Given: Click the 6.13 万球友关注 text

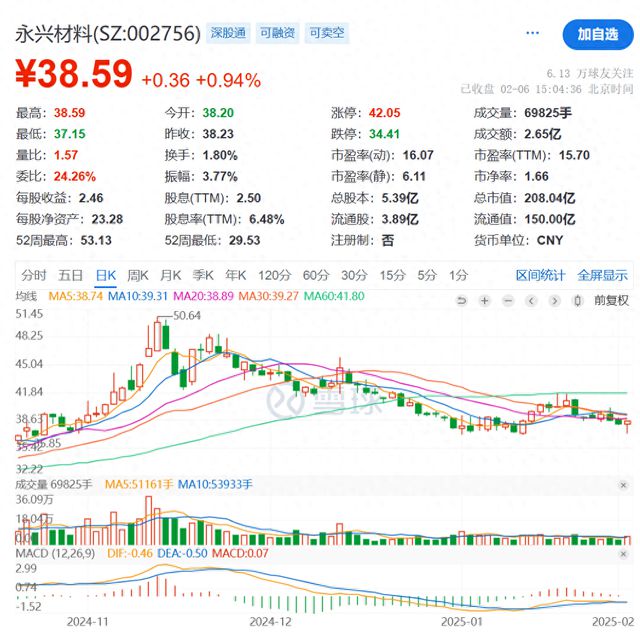Looking at the screenshot, I should [x=590, y=73].
